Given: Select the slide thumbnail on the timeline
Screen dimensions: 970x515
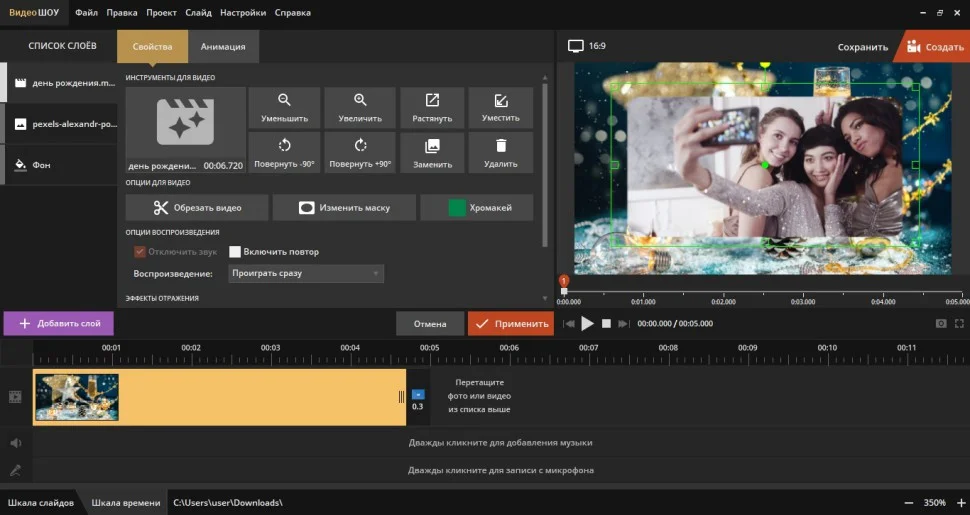Looking at the screenshot, I should click(x=77, y=397).
